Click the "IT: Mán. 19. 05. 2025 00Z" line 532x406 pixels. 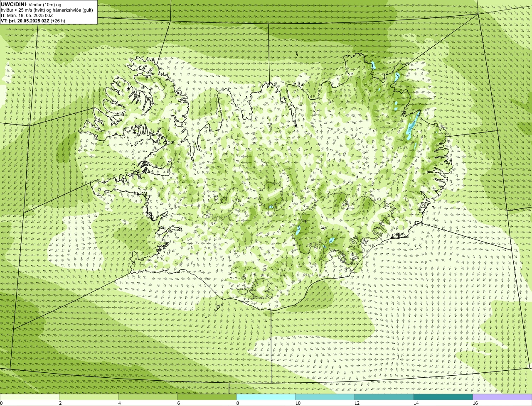[27, 15]
